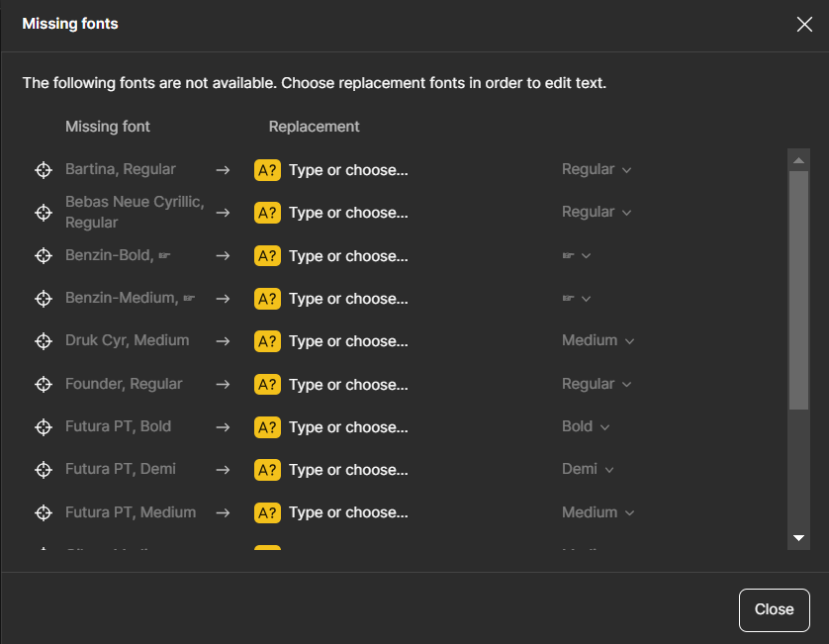Screen dimensions: 829x644
Task: Locate Bartina Regular font usage via target icon
Action: tap(44, 170)
